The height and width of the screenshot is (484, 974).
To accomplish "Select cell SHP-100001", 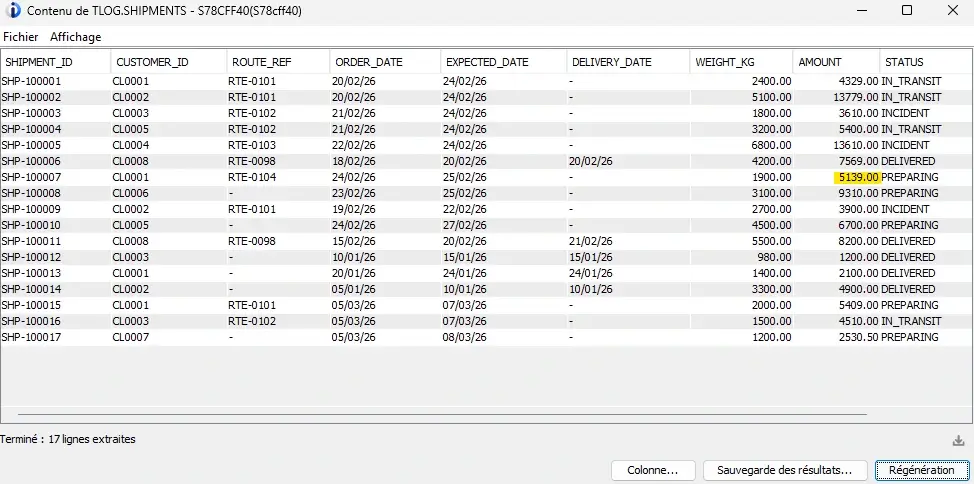I will [32, 81].
